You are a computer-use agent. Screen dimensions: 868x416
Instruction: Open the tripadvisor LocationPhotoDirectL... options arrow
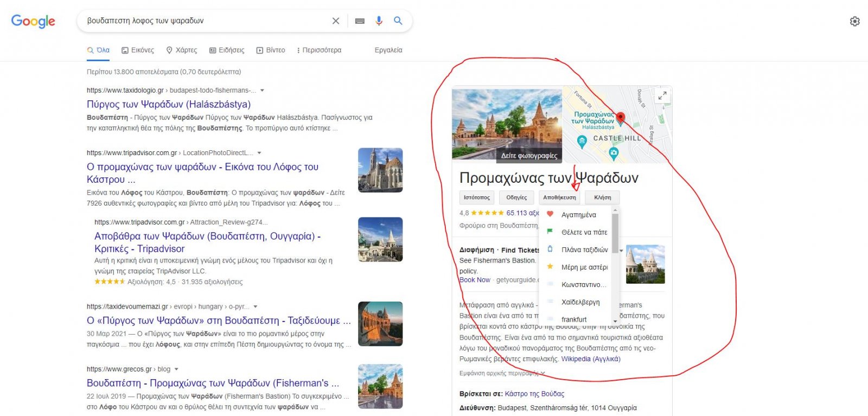(259, 153)
